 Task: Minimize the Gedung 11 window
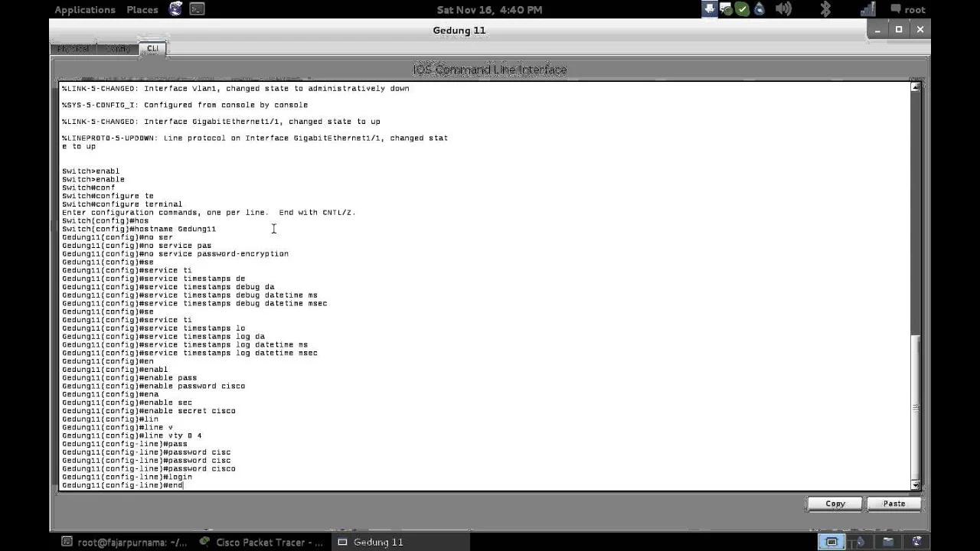point(877,29)
